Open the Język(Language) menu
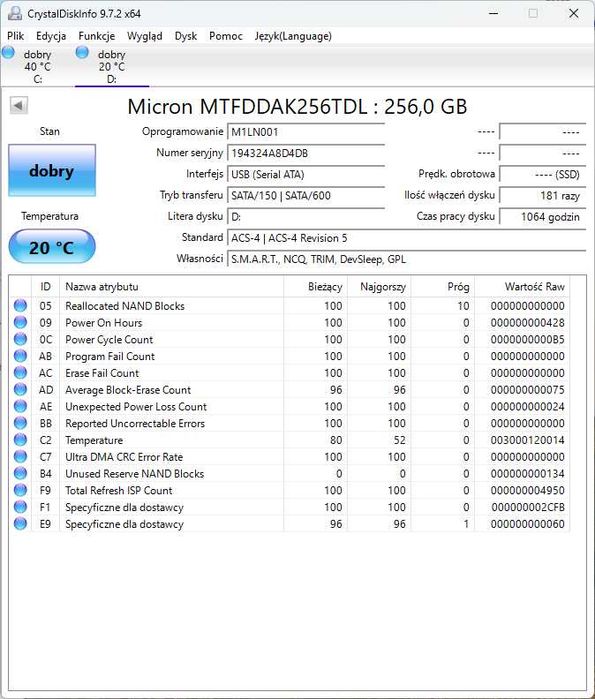The height and width of the screenshot is (699, 595). pyautogui.click(x=293, y=36)
